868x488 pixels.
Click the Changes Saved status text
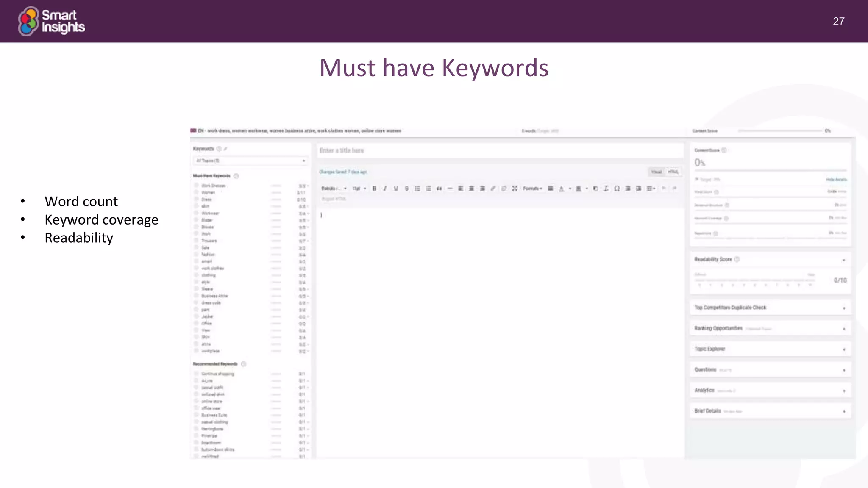click(x=343, y=172)
